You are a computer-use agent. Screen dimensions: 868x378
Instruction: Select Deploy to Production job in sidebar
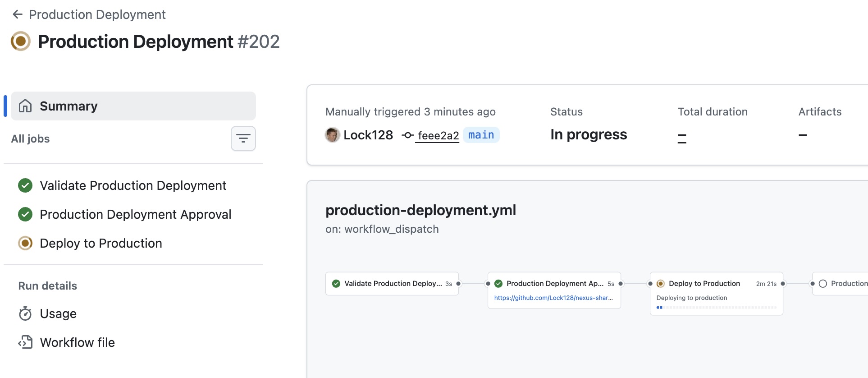(x=101, y=243)
